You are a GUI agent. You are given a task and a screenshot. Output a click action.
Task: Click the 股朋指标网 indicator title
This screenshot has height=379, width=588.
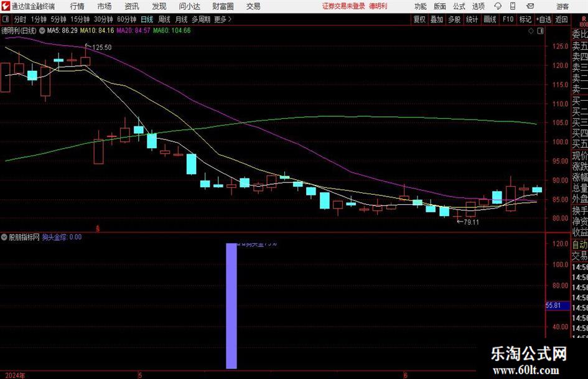pos(24,237)
